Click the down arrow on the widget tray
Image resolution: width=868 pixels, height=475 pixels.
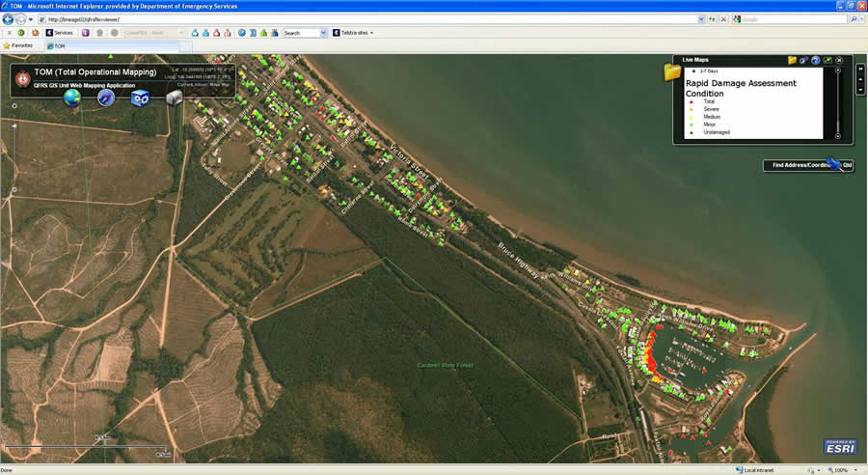[x=861, y=89]
